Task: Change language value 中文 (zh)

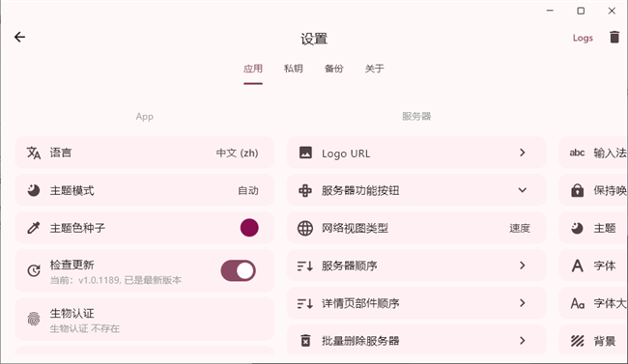Action: tap(237, 153)
